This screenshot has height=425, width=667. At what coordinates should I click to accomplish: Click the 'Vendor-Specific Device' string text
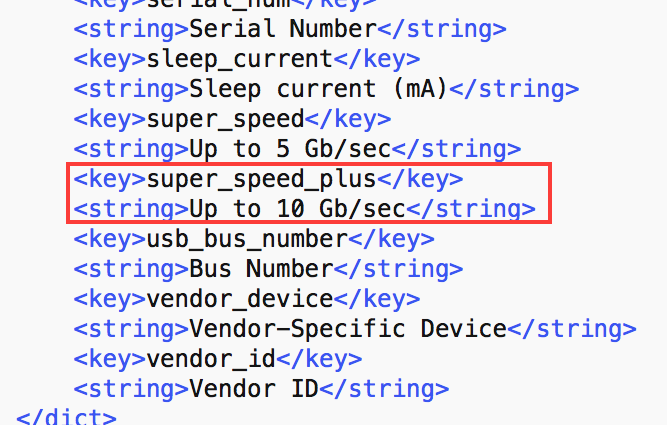coord(347,329)
